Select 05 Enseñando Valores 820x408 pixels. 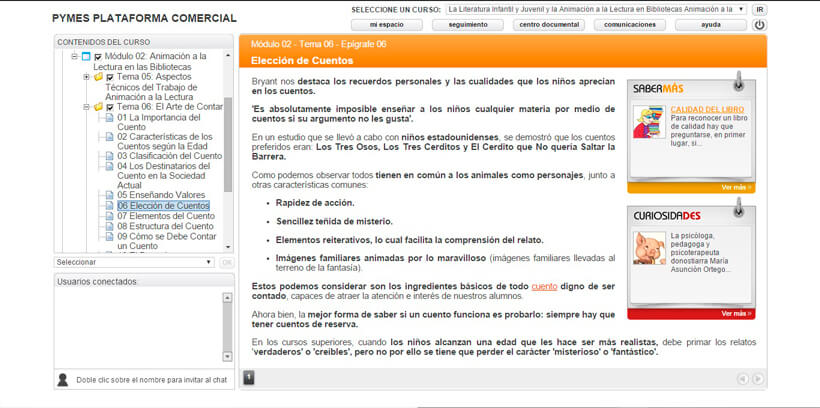click(161, 195)
